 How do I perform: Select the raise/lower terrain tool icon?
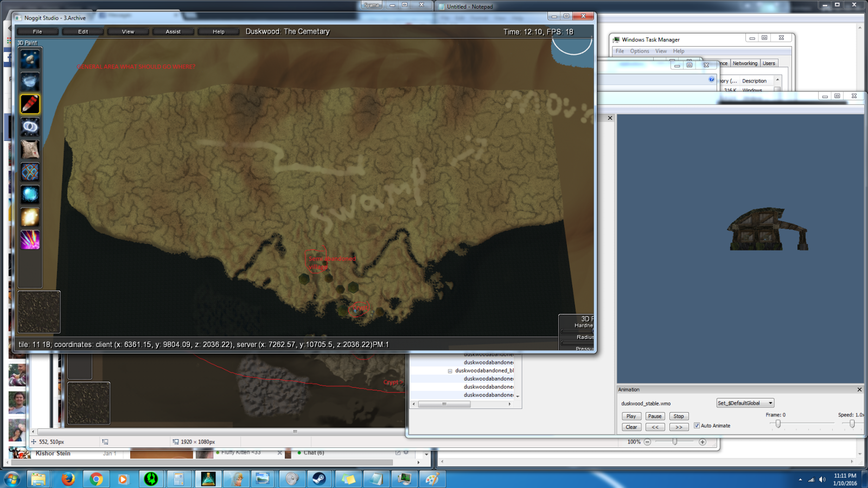point(30,59)
